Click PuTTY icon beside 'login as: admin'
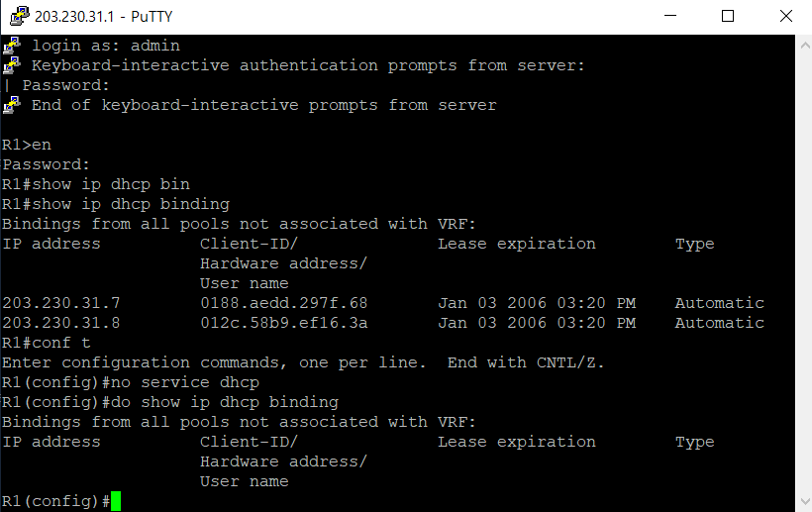This screenshot has height=512, width=812. 12,46
